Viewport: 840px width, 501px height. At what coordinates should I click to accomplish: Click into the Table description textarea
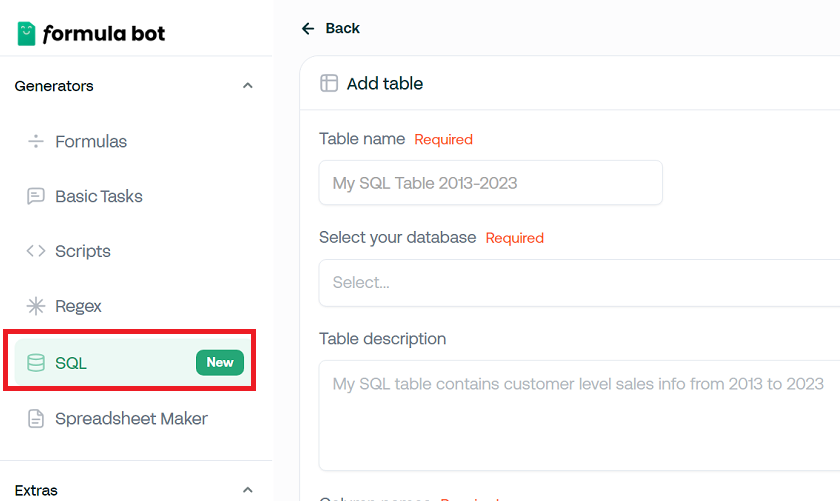pyautogui.click(x=579, y=415)
